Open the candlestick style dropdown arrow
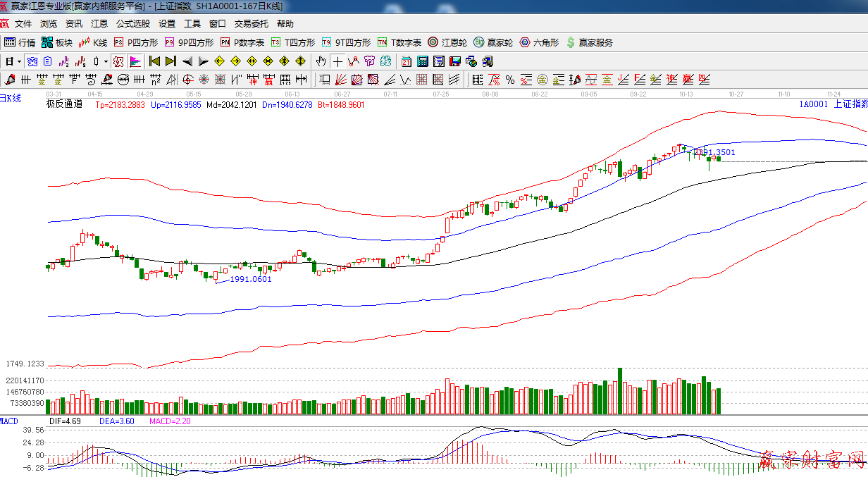 [106, 61]
